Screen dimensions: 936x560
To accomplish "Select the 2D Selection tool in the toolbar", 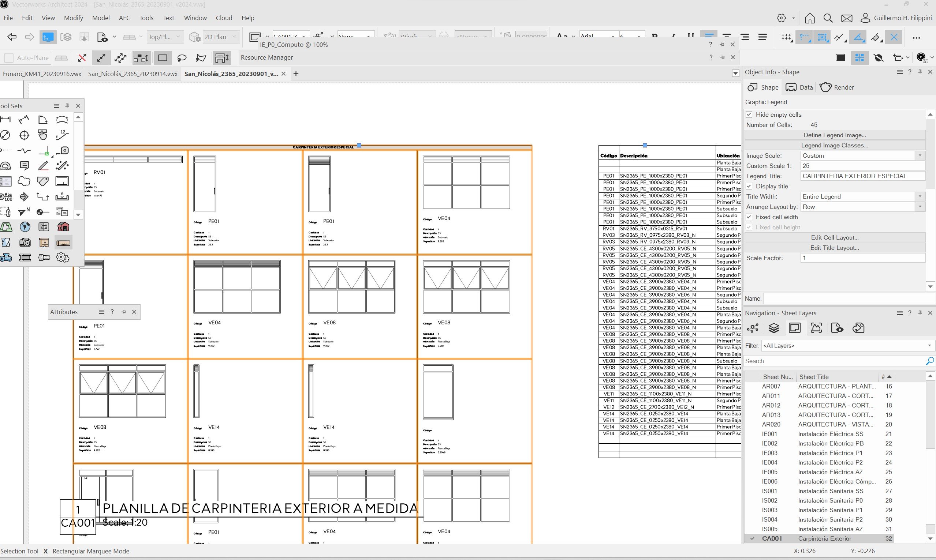I will (48, 37).
